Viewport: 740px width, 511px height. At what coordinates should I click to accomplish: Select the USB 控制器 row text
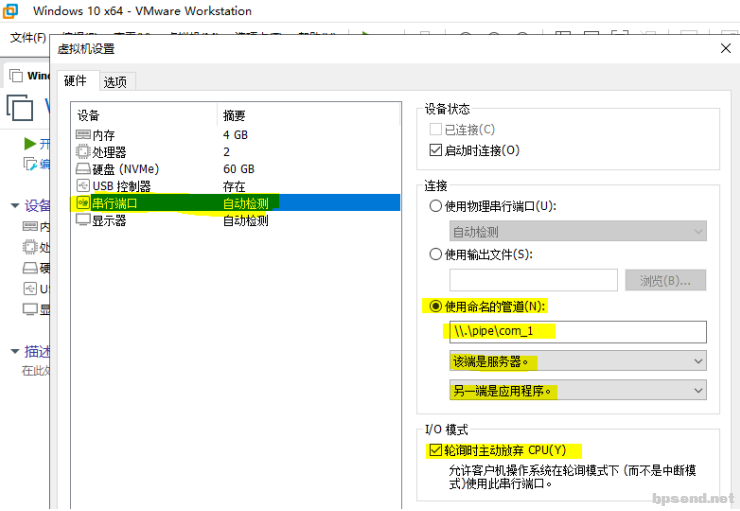pyautogui.click(x=121, y=186)
